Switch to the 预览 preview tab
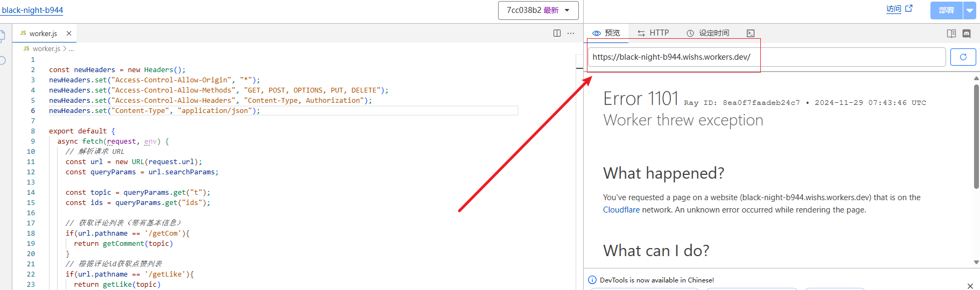The height and width of the screenshot is (290, 980). pyautogui.click(x=607, y=33)
